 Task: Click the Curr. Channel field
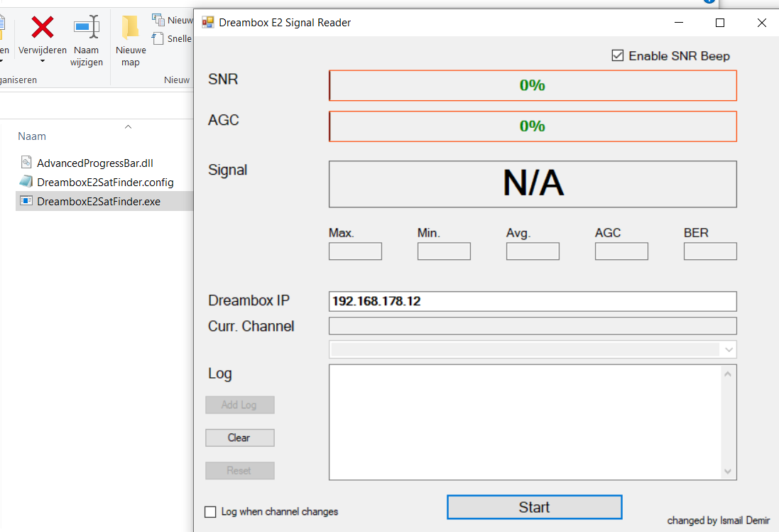[533, 326]
